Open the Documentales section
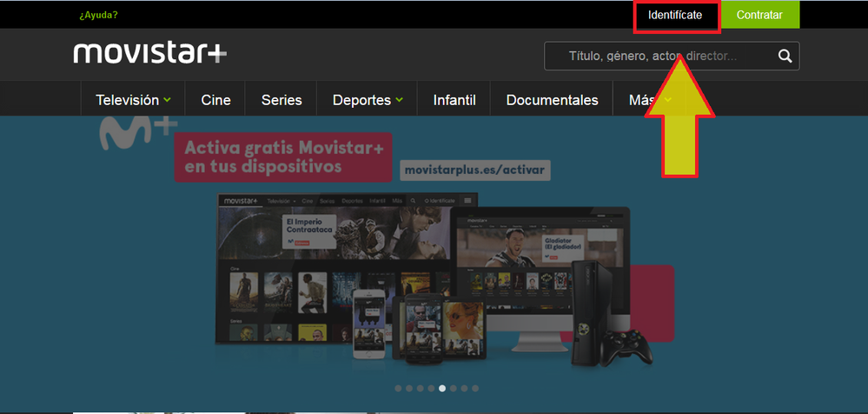 pos(552,100)
